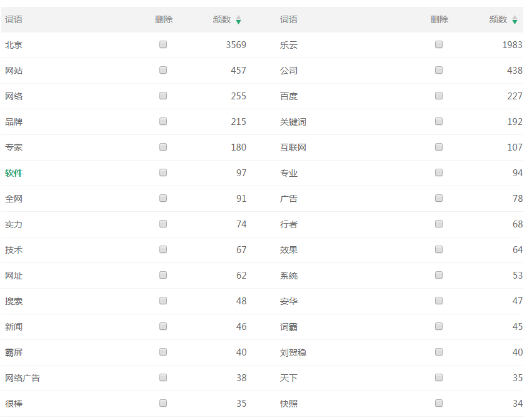Screen dimensions: 532x418
Task: Mark 关键词 for deletion
Action: [439, 122]
